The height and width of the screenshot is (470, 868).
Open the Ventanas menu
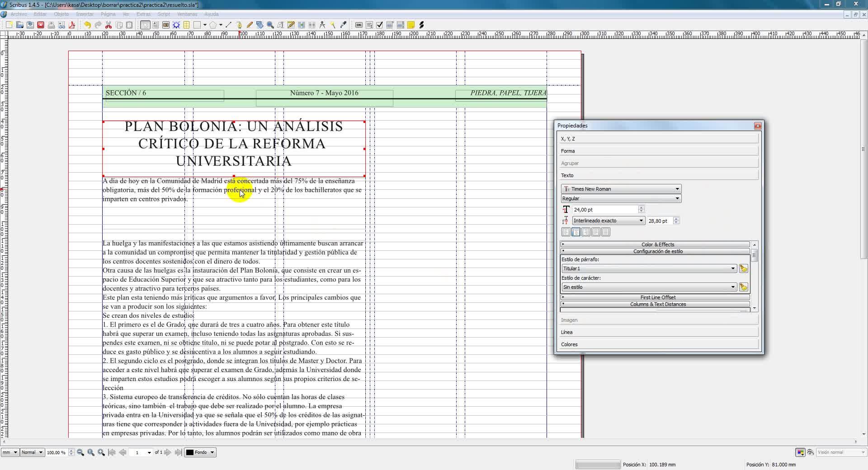pos(187,14)
